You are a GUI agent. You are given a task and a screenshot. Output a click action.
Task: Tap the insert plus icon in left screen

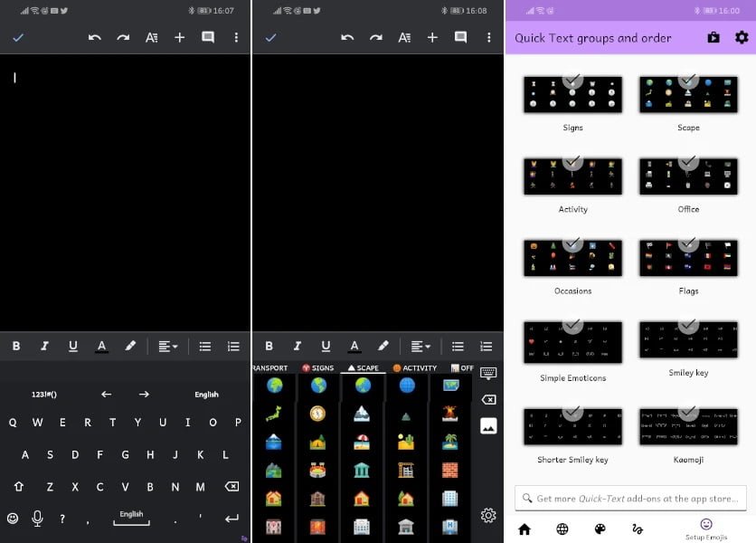[179, 38]
